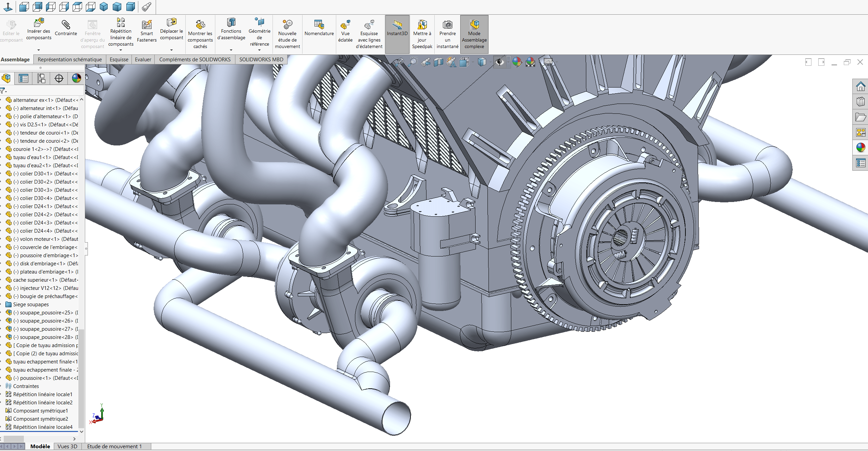The image size is (868, 451).
Task: Expand the Siege soupapes folder
Action: (1, 305)
